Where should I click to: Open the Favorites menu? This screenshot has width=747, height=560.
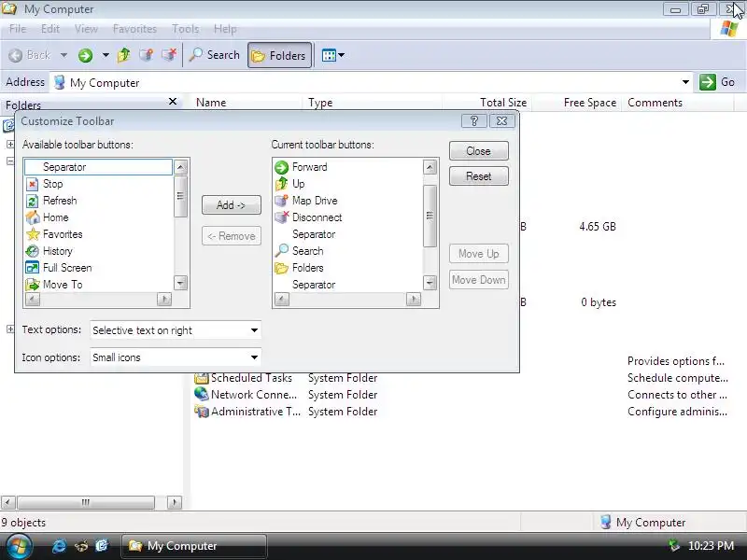[x=134, y=29]
